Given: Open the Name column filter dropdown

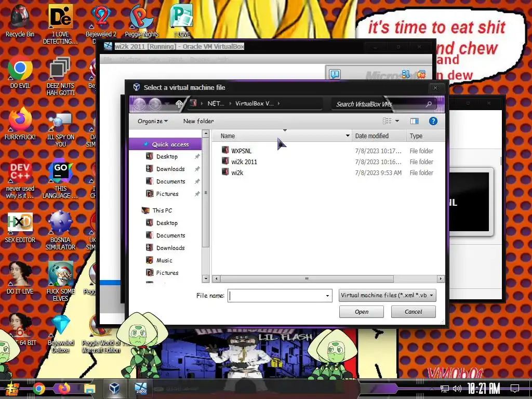Looking at the screenshot, I should click(x=348, y=136).
